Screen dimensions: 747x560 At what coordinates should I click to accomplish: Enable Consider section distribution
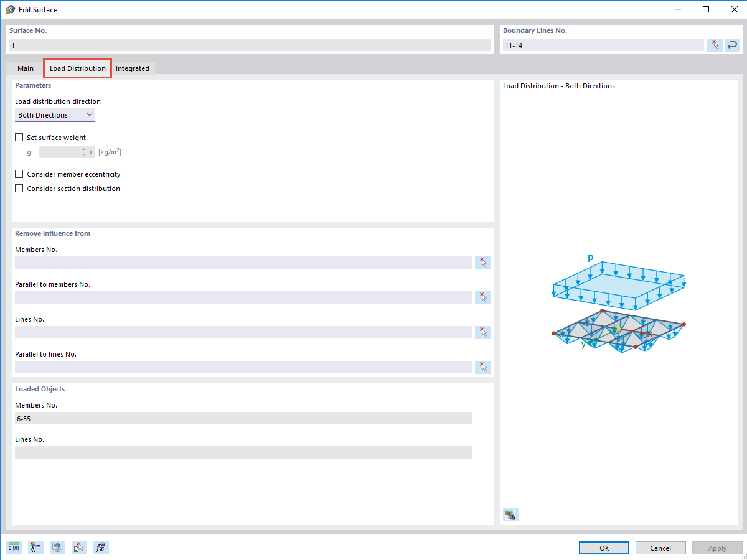click(x=19, y=188)
